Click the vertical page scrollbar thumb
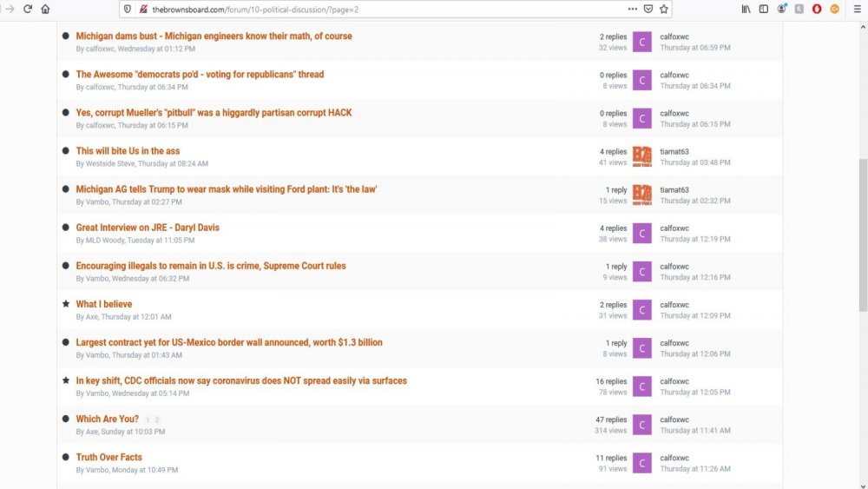The width and height of the screenshot is (868, 489). (863, 235)
